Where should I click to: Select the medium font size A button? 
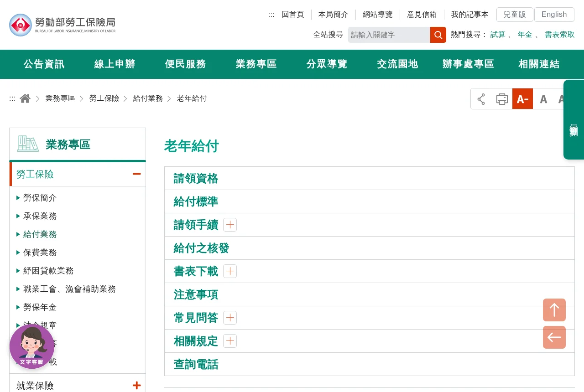tap(543, 99)
